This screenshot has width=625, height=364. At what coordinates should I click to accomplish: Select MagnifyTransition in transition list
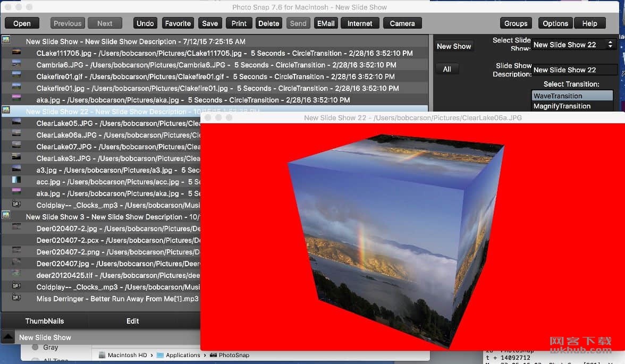point(572,106)
